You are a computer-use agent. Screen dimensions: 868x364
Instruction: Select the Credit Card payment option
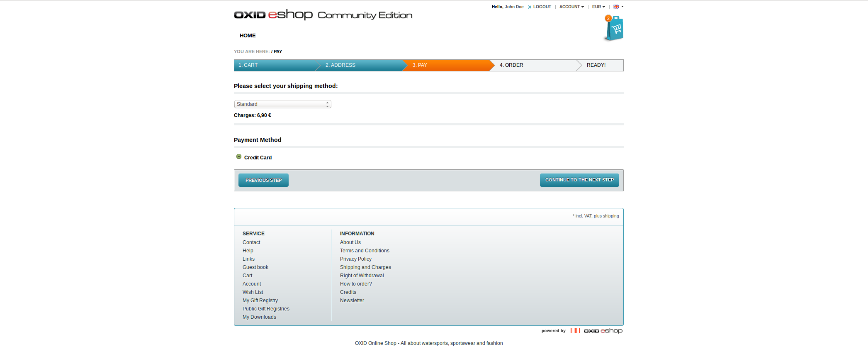point(239,157)
